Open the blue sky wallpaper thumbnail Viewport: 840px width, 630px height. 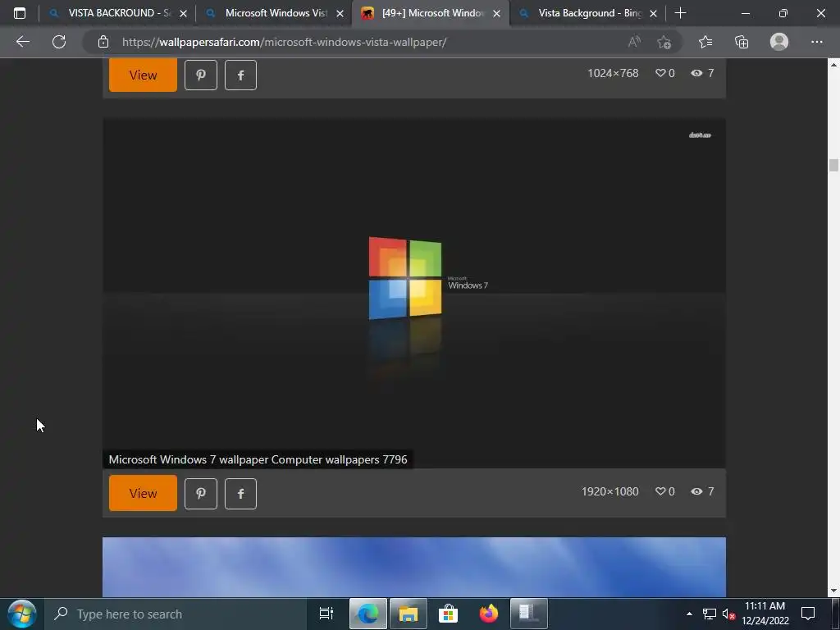click(x=414, y=567)
